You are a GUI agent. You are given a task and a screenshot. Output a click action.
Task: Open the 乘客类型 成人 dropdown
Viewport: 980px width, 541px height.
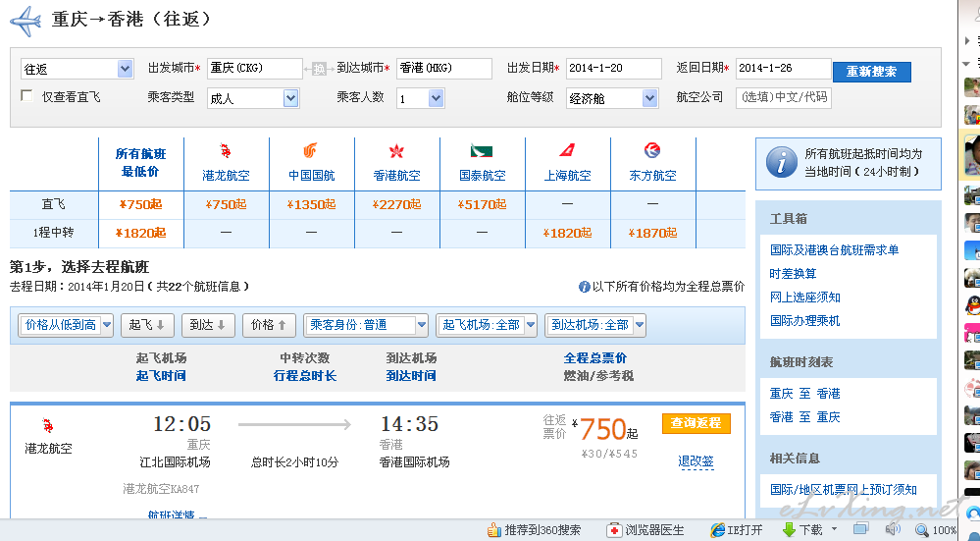pos(253,98)
